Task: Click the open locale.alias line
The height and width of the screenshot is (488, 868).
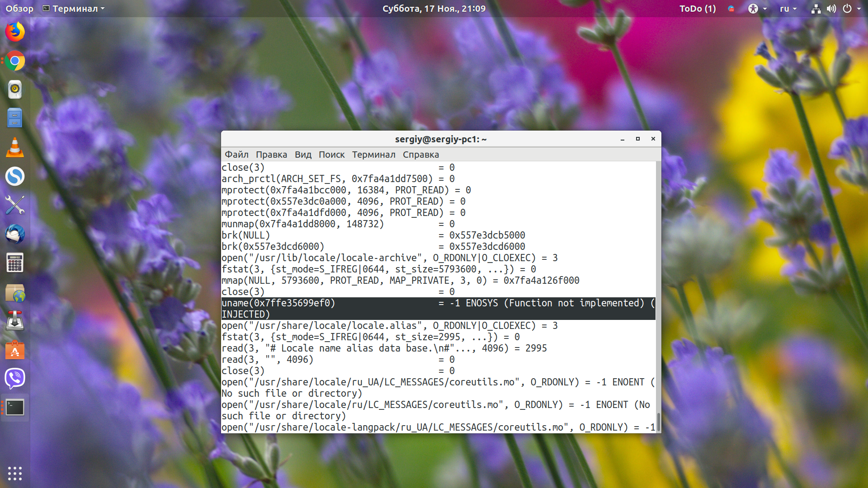Action: (x=390, y=326)
